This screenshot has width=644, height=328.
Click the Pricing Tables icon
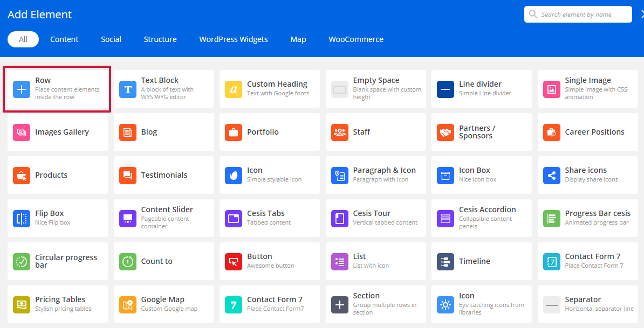click(22, 304)
